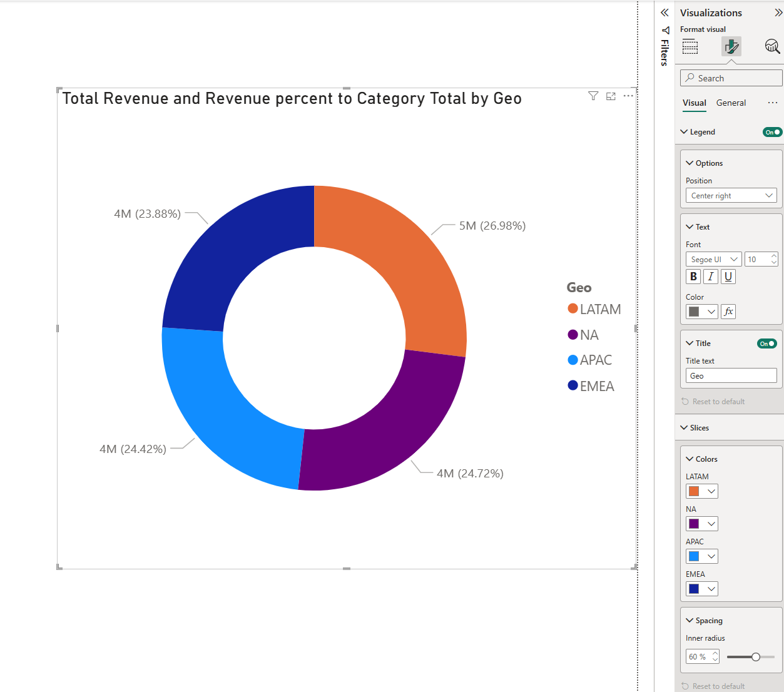Toggle Underline for legend text
This screenshot has width=784, height=692.
click(x=728, y=277)
